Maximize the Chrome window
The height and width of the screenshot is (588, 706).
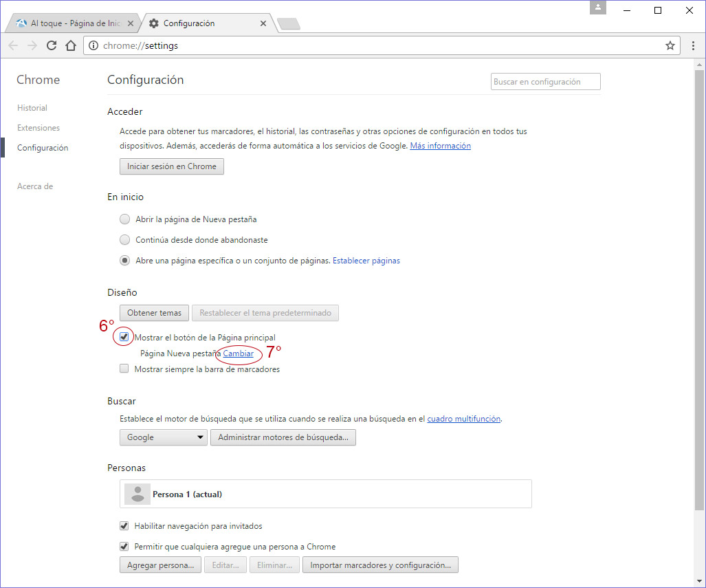(658, 10)
